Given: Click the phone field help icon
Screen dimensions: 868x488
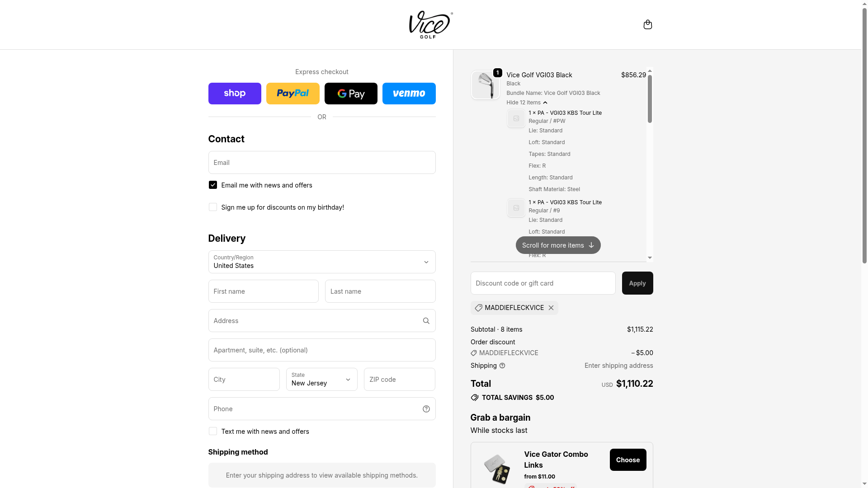Looking at the screenshot, I should click(426, 409).
